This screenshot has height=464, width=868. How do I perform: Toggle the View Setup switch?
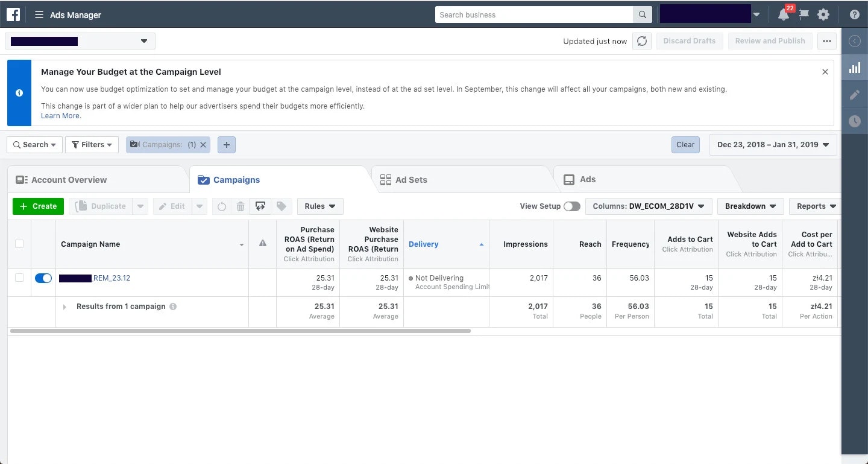(572, 206)
